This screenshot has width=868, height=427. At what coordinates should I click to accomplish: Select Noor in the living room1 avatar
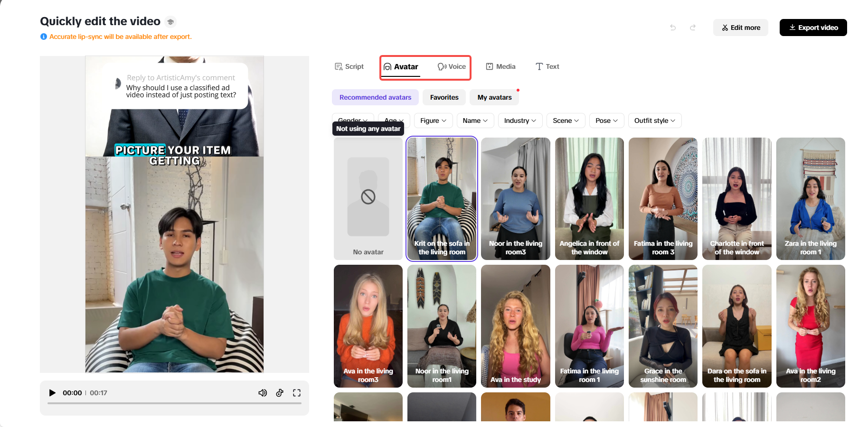(442, 326)
